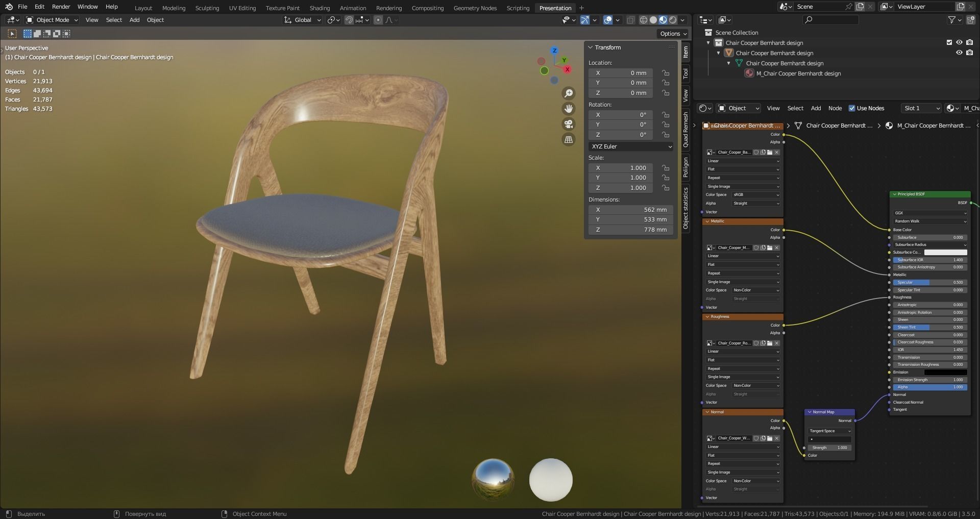This screenshot has height=519, width=980.
Task: Toggle Use Nodes checkbox
Action: (x=851, y=108)
